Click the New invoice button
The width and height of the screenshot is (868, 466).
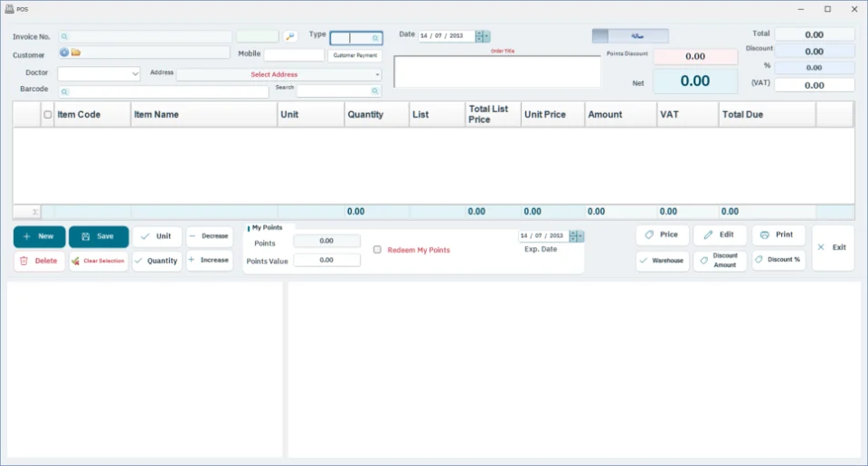coord(39,236)
